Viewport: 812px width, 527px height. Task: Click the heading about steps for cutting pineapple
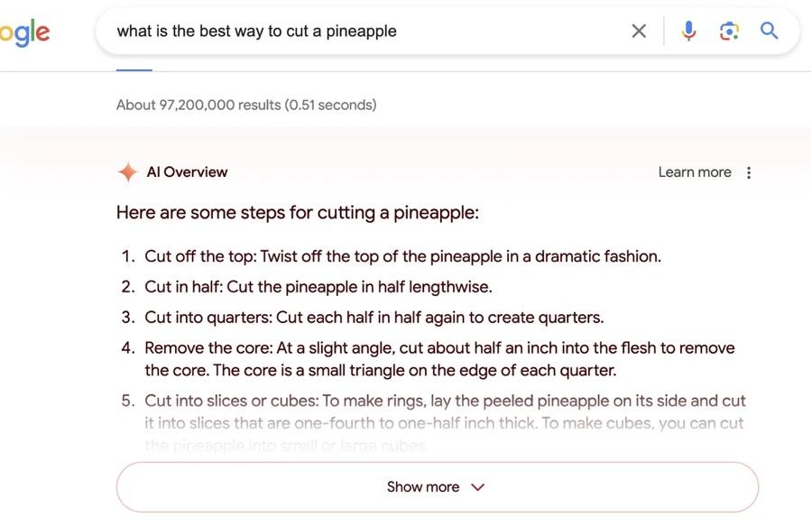(x=298, y=213)
